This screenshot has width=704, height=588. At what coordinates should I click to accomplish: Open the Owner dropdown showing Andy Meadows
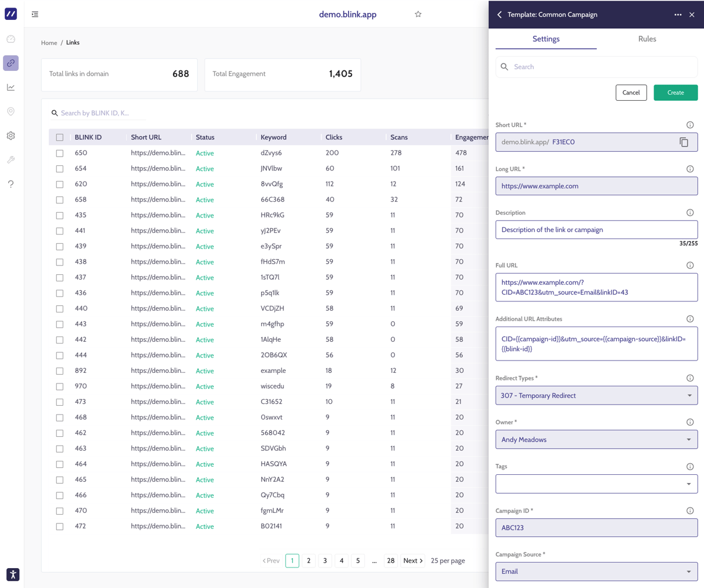click(x=596, y=439)
